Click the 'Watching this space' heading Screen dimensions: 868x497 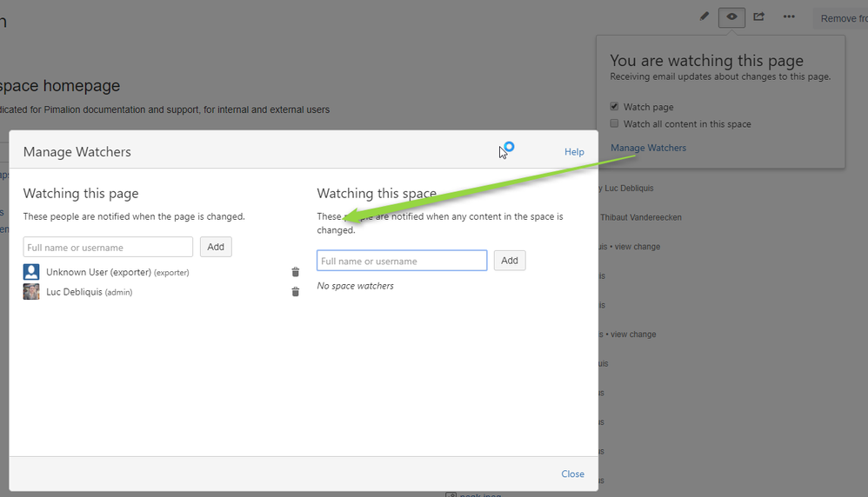tap(377, 194)
